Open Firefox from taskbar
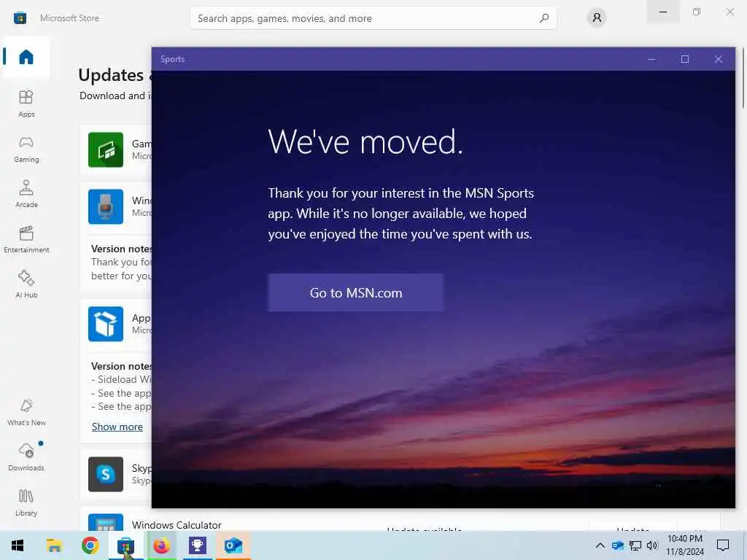 (x=161, y=545)
